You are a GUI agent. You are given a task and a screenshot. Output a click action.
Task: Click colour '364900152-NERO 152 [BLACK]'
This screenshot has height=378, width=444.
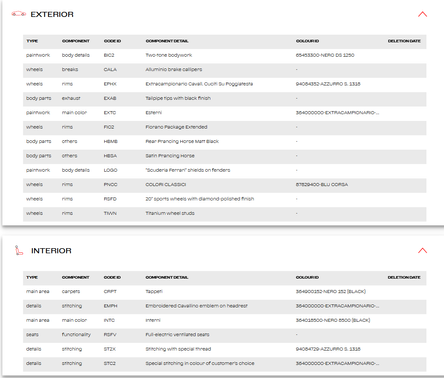[x=331, y=292]
